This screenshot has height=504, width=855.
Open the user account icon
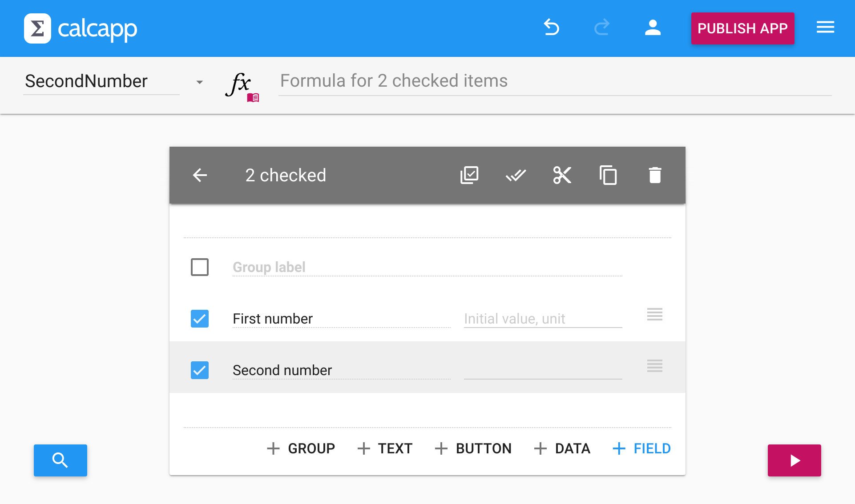[x=653, y=28]
